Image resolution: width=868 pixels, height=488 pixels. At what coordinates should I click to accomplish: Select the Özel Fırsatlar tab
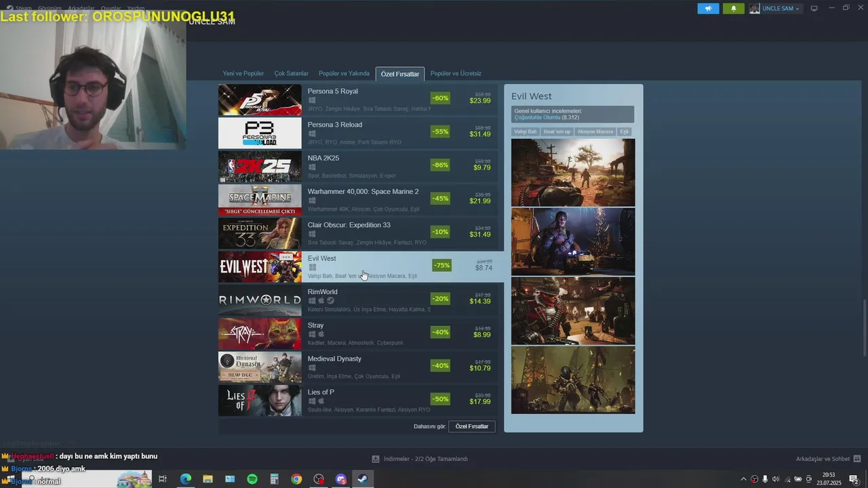pos(400,74)
